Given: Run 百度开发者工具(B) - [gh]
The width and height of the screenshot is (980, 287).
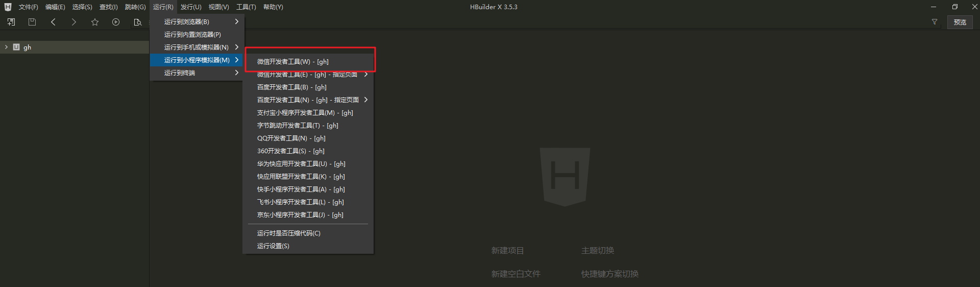Looking at the screenshot, I should [x=309, y=87].
